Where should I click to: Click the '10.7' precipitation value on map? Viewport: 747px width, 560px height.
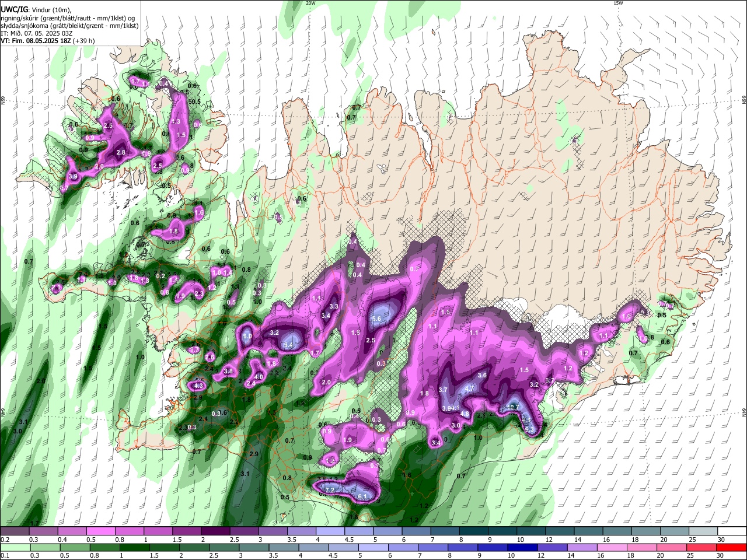pyautogui.click(x=513, y=407)
